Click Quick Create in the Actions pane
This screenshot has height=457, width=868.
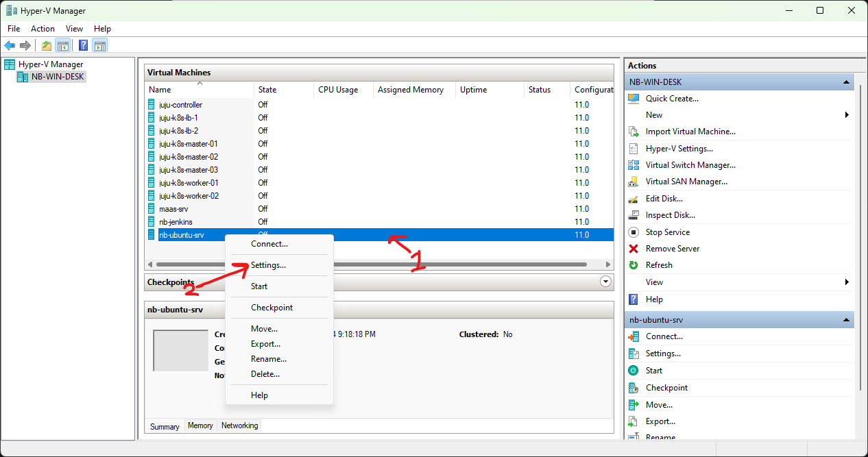(671, 99)
